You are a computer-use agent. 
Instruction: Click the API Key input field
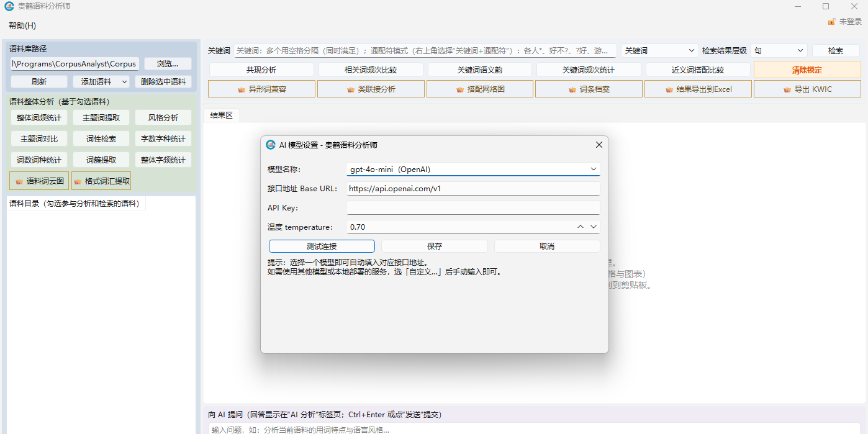point(473,208)
